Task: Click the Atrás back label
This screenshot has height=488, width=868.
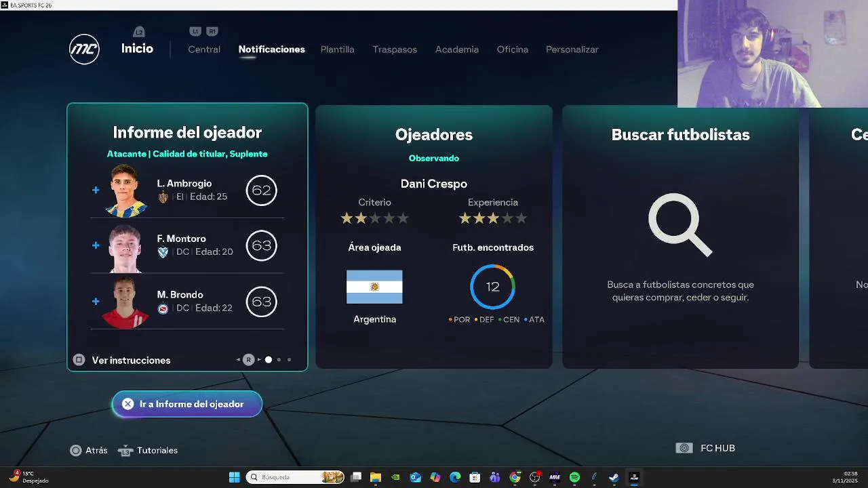Action: pyautogui.click(x=96, y=451)
